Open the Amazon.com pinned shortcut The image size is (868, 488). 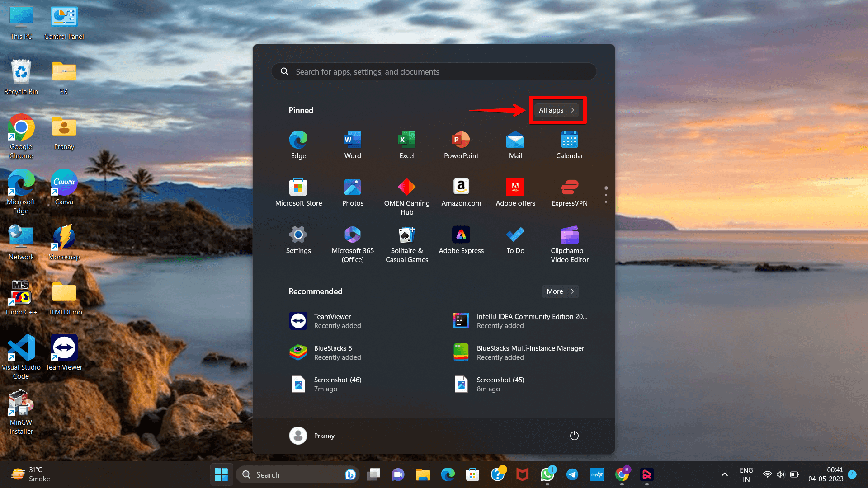pos(461,192)
